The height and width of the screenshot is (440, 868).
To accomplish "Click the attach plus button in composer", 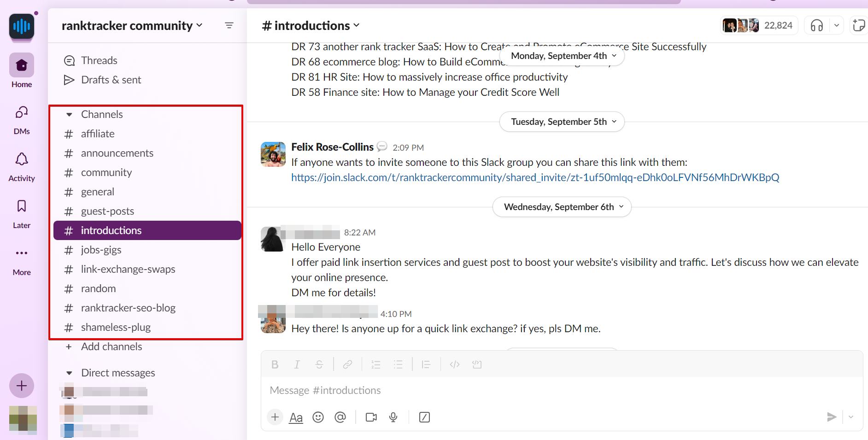I will coord(275,417).
